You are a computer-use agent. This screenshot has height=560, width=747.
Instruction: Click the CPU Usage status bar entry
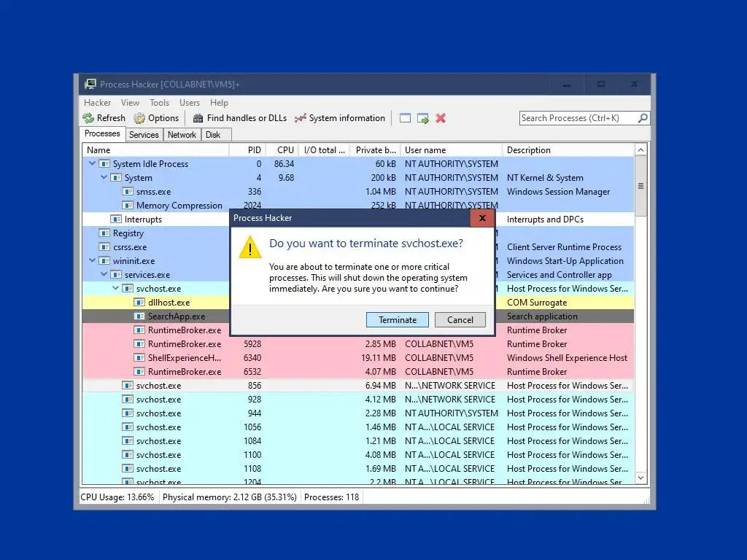117,497
